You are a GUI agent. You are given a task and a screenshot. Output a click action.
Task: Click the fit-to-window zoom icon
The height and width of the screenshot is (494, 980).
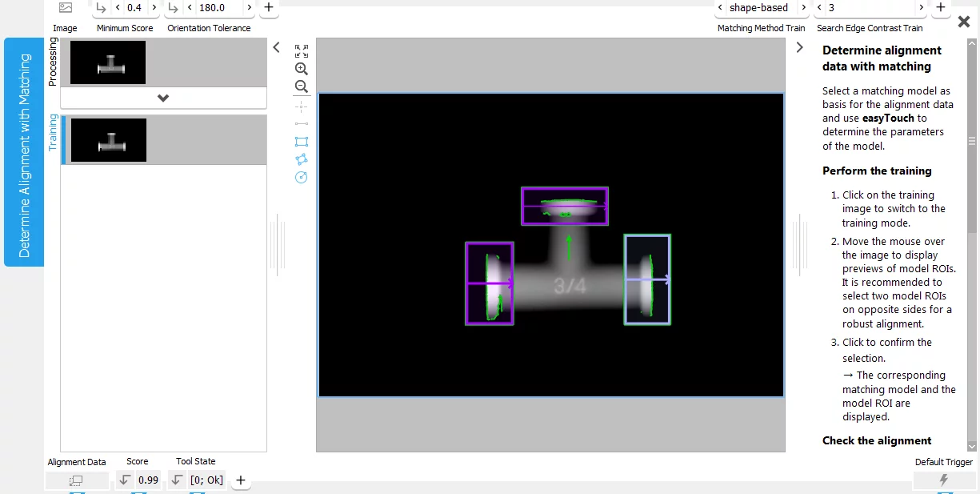point(302,50)
